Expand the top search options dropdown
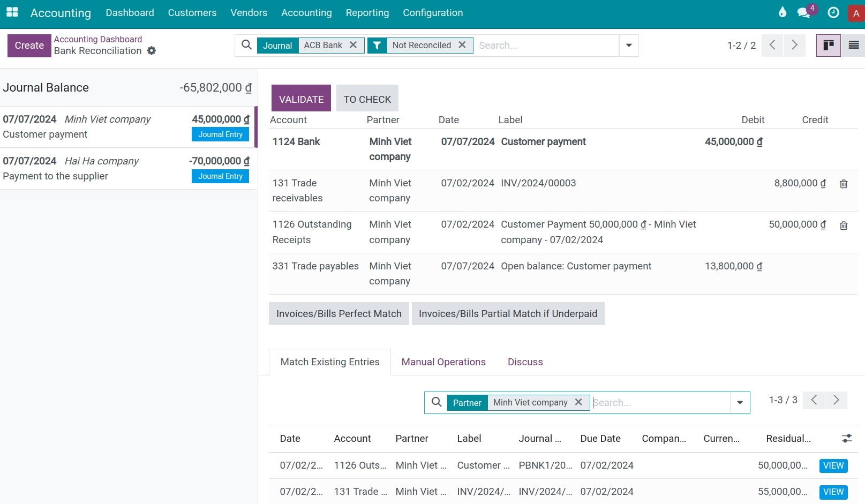 pos(629,46)
